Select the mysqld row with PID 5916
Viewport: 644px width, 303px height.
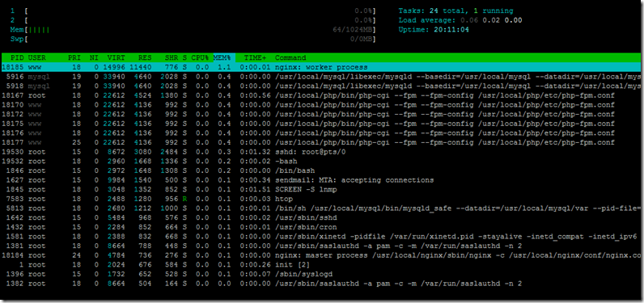click(321, 77)
